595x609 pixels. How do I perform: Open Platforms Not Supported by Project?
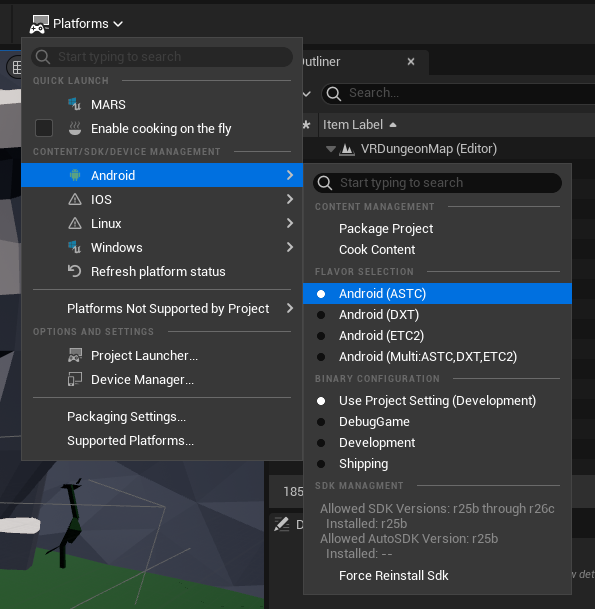162,309
